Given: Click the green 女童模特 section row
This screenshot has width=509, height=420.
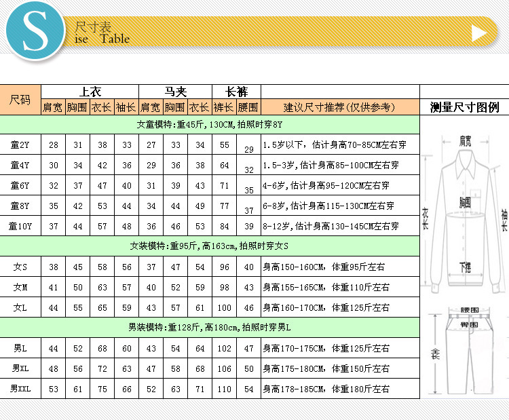Looking at the screenshot, I should click(210, 125).
